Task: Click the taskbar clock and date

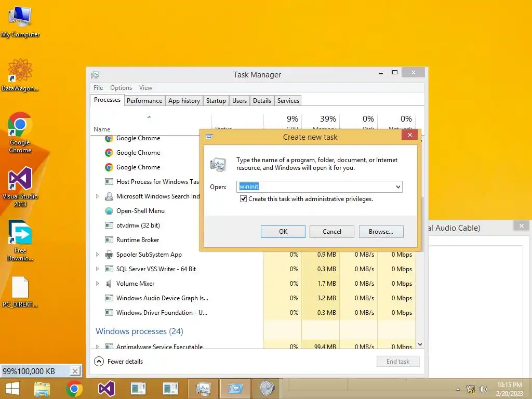Action: point(509,389)
